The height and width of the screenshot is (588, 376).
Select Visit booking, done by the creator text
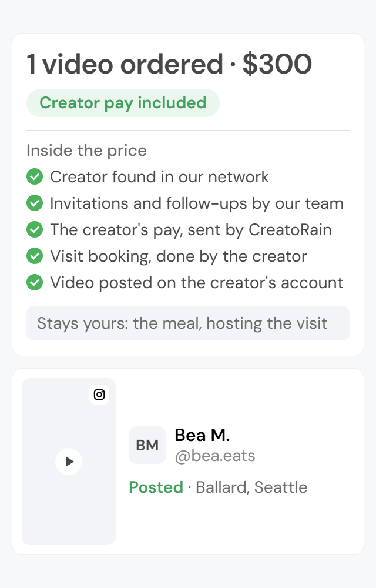179,256
